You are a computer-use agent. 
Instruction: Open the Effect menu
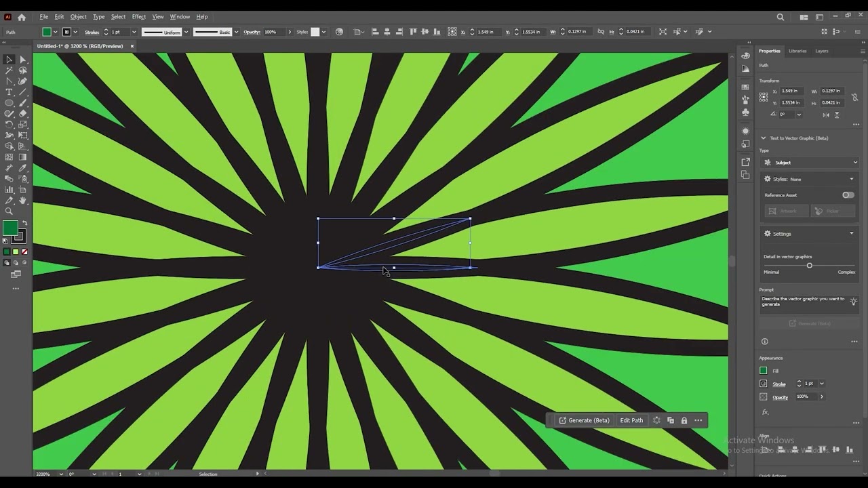(x=139, y=17)
